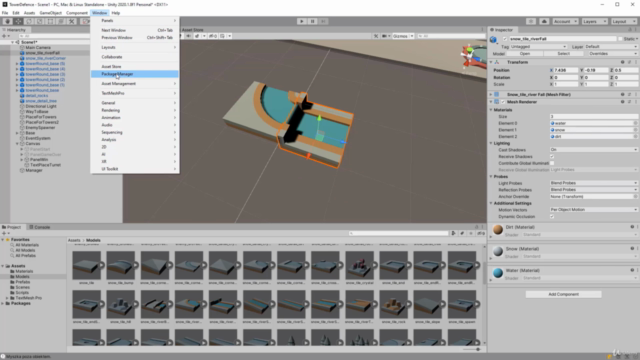Select Main Camera in Hierarchy
Screen dimensions: 640x360
coord(38,47)
